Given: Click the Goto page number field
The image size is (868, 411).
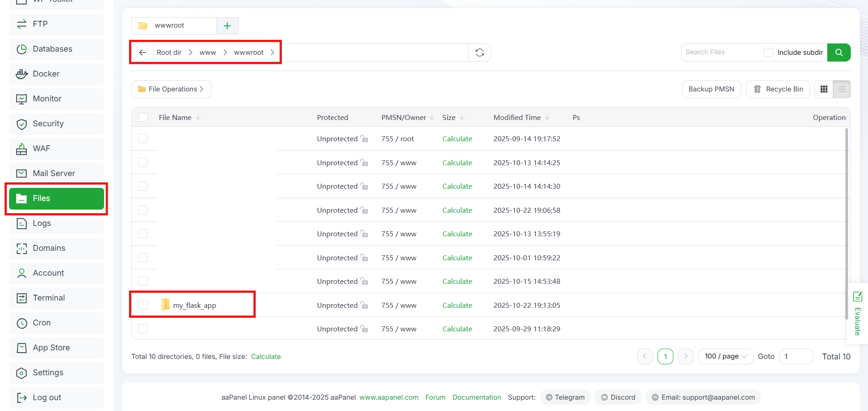Looking at the screenshot, I should tap(796, 356).
